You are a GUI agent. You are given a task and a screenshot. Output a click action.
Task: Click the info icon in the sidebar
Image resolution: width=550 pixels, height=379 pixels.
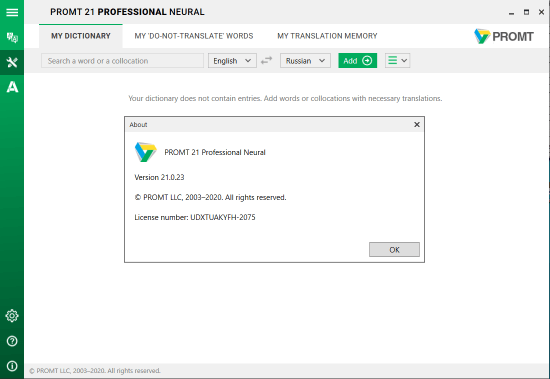tap(12, 366)
